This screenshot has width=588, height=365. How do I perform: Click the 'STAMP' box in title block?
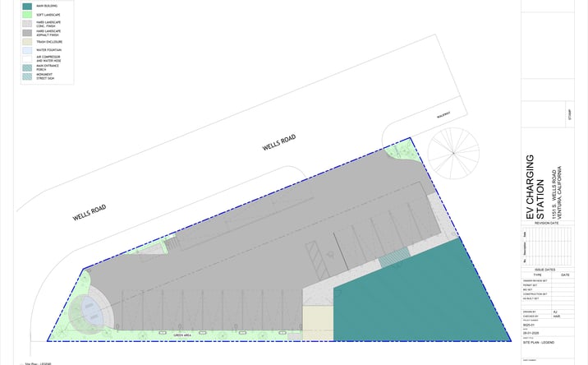[570, 114]
